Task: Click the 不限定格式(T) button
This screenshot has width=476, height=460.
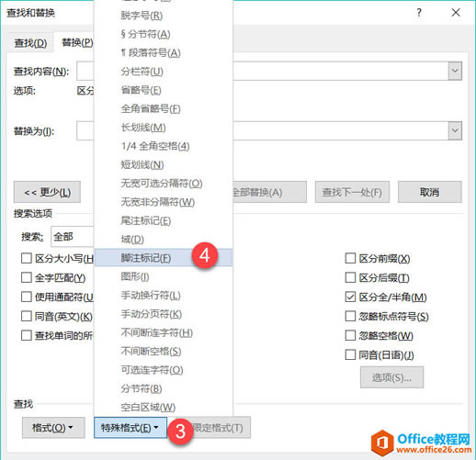Action: tap(217, 428)
